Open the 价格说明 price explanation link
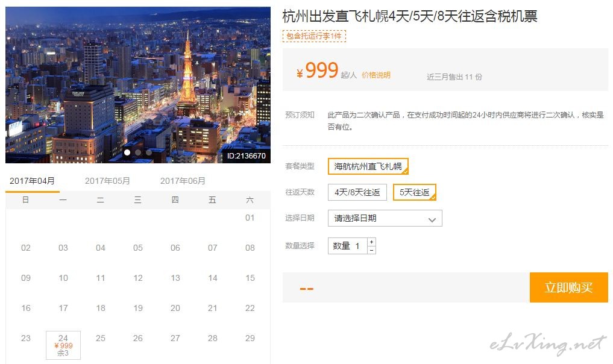 [376, 75]
